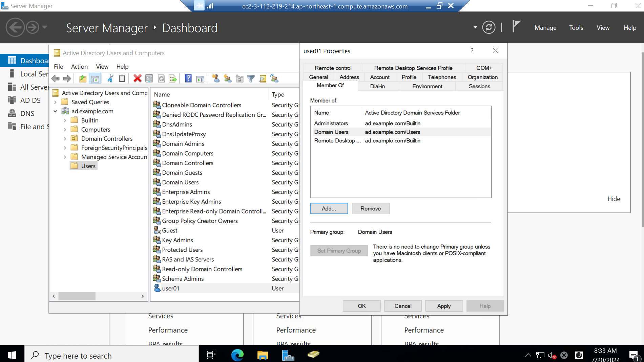Select the Schema Admins group row
The image size is (644, 362).
tap(183, 279)
